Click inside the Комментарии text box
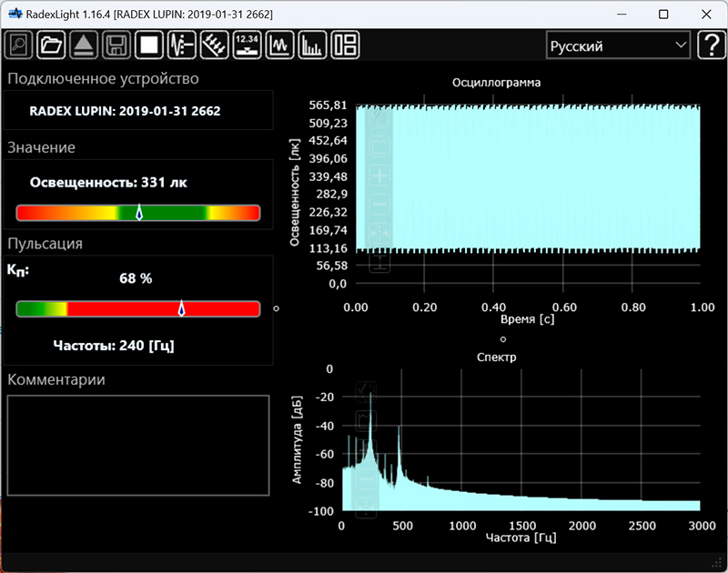This screenshot has width=728, height=573. point(138,445)
